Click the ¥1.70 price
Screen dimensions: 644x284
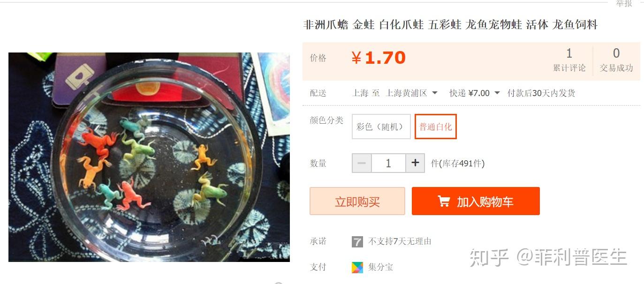(x=379, y=58)
